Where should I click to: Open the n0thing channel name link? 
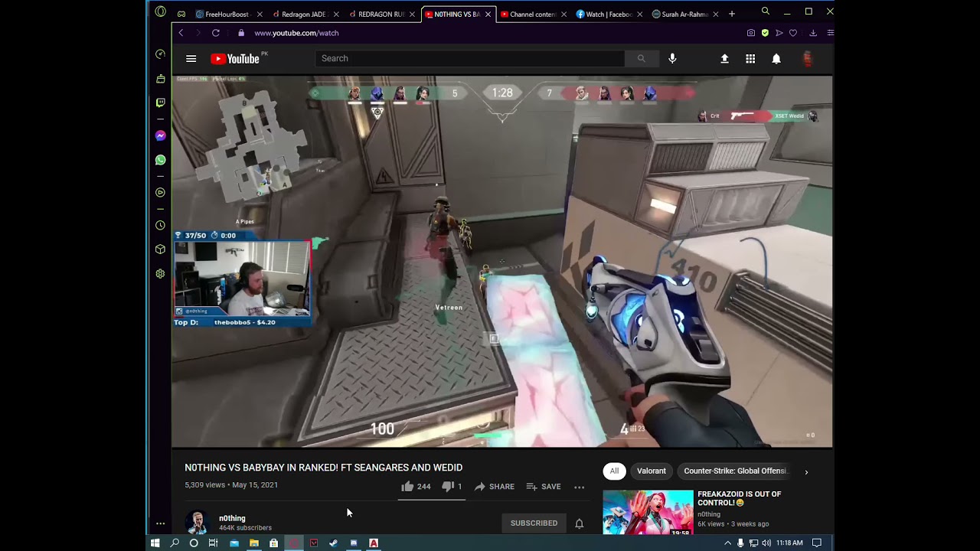pos(232,518)
